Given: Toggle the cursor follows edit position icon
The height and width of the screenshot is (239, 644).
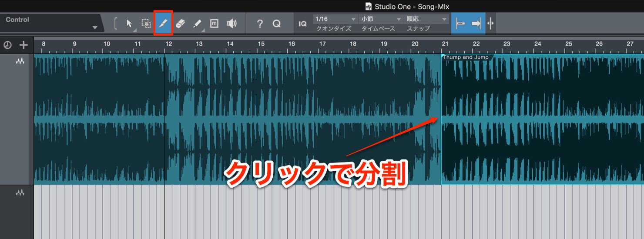Looking at the screenshot, I should (x=490, y=23).
